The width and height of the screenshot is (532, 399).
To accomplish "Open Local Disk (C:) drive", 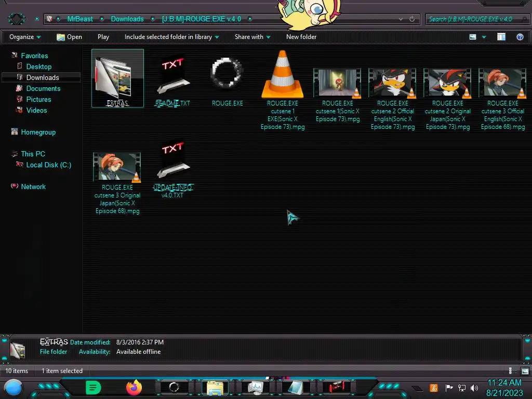I will tap(48, 165).
